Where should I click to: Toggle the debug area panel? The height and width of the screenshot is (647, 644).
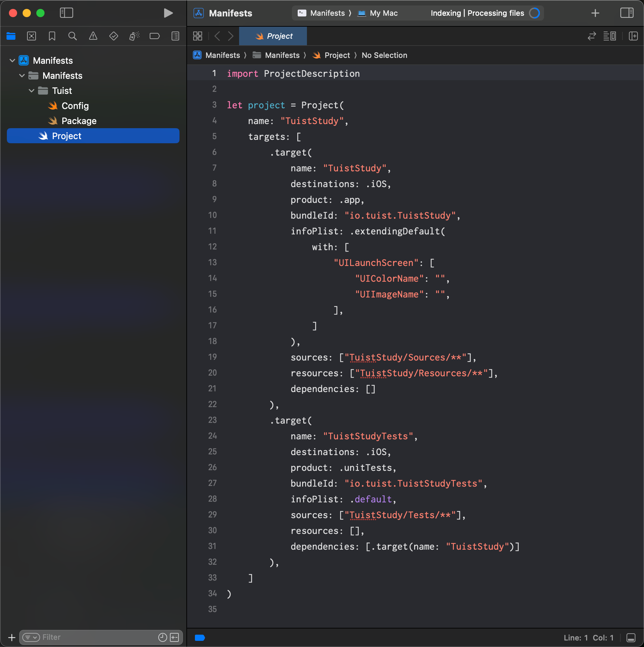pyautogui.click(x=631, y=637)
